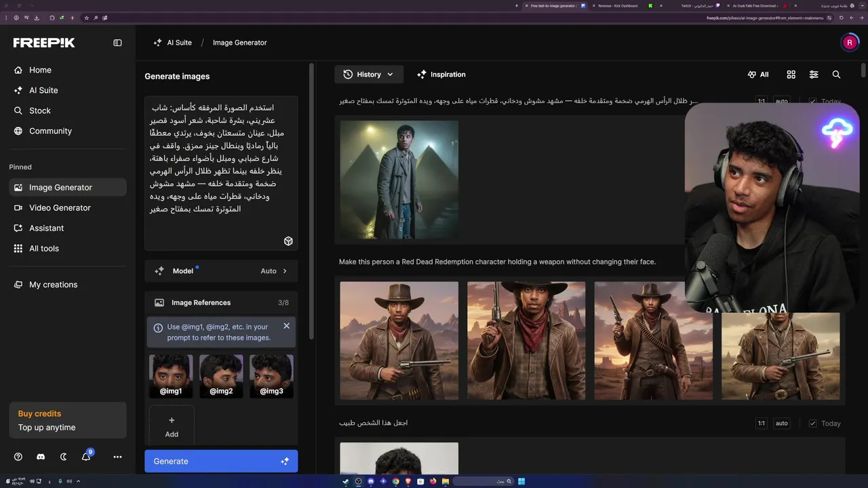868x488 pixels.
Task: Open the Inspiration tab
Action: (441, 75)
